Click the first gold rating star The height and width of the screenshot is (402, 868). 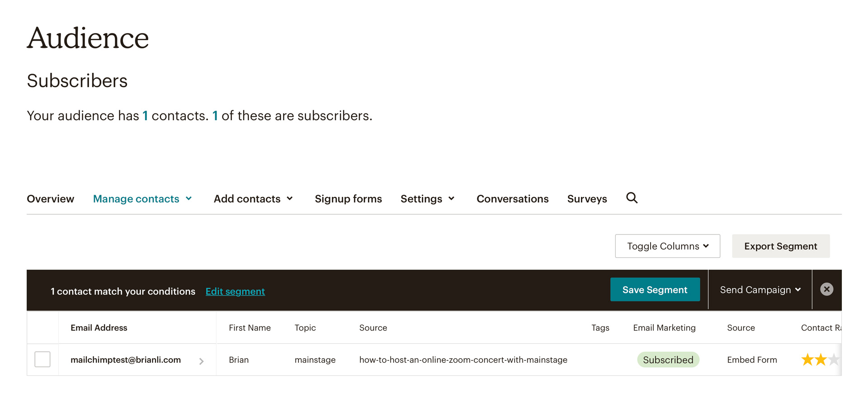(x=807, y=360)
